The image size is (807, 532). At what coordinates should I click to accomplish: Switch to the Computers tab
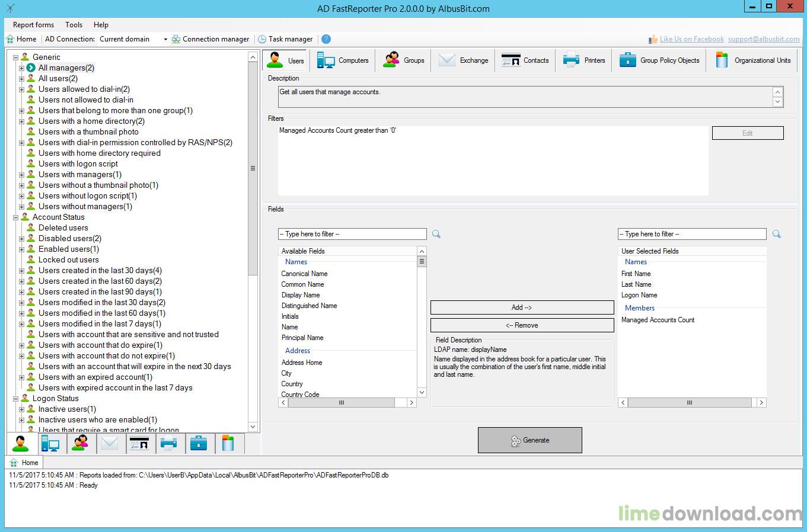[343, 60]
